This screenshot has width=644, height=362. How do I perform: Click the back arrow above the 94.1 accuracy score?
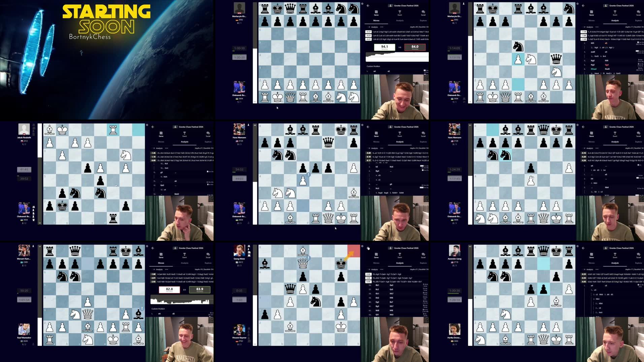(368, 6)
